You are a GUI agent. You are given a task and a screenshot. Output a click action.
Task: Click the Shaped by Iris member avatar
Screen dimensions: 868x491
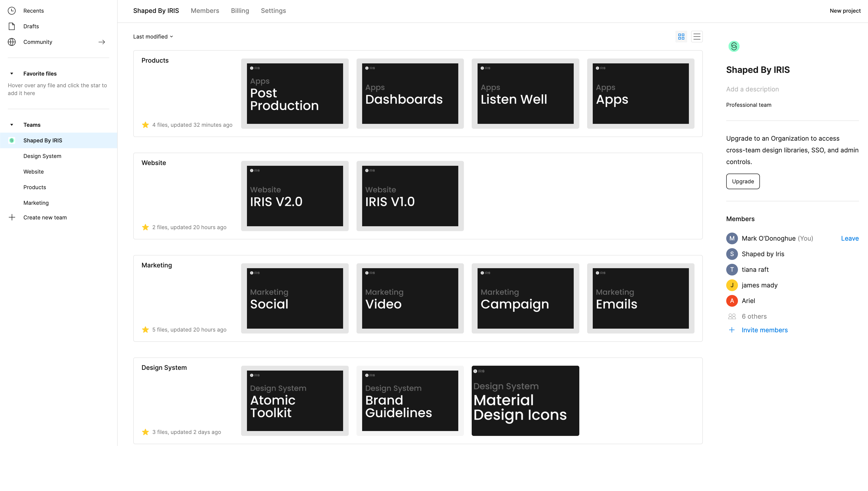click(x=732, y=254)
